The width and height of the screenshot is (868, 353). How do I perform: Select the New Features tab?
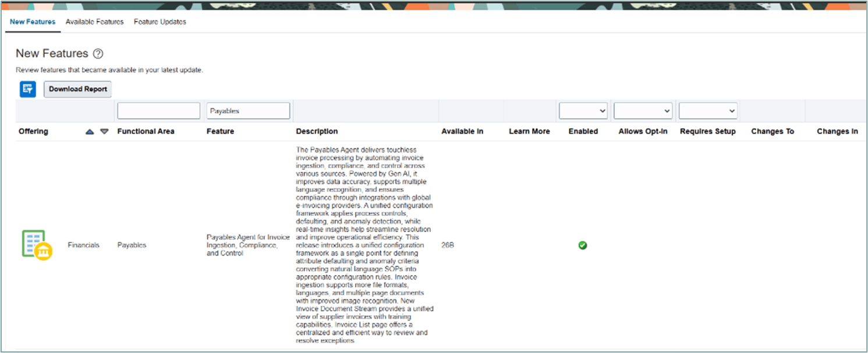[x=32, y=22]
